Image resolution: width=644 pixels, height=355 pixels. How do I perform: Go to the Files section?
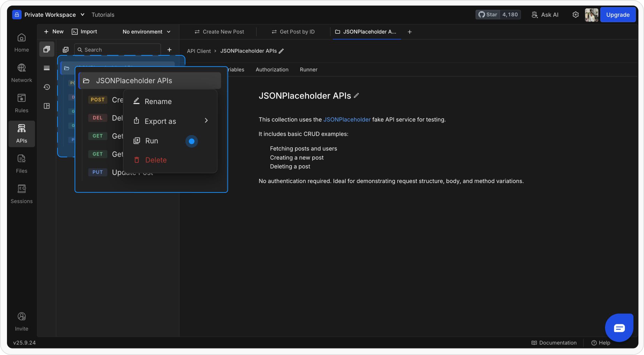(21, 163)
